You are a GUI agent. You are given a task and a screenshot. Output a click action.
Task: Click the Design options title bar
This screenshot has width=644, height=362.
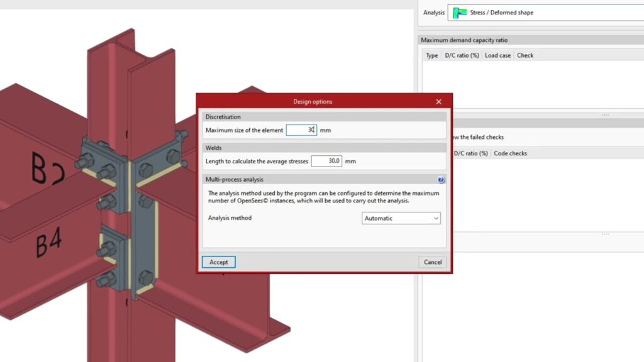point(313,102)
